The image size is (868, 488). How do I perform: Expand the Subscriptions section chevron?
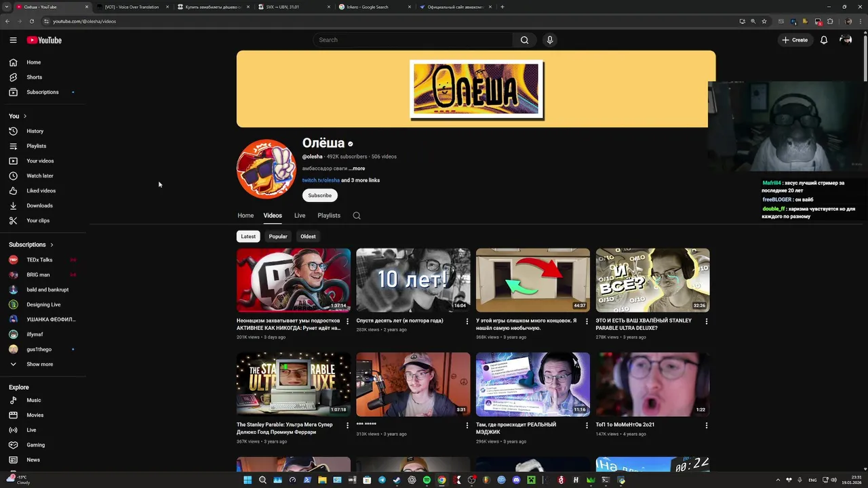pos(52,245)
